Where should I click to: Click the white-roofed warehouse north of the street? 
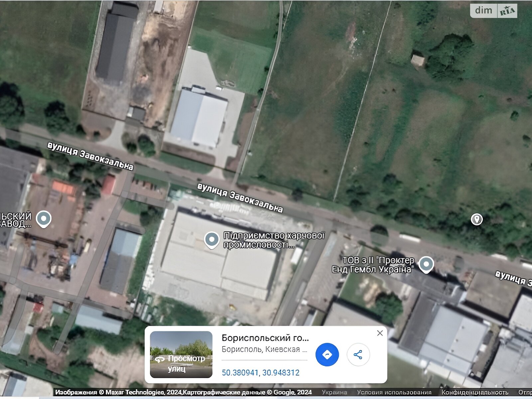click(199, 119)
